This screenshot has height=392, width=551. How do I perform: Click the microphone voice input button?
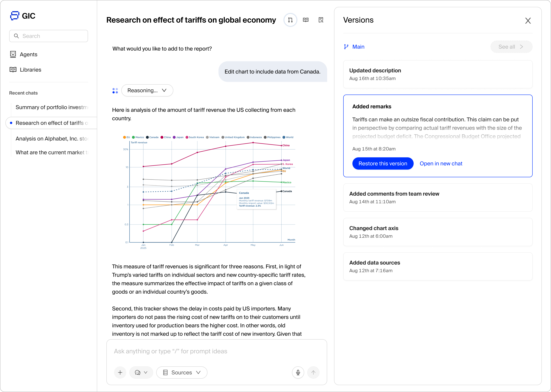coord(298,372)
